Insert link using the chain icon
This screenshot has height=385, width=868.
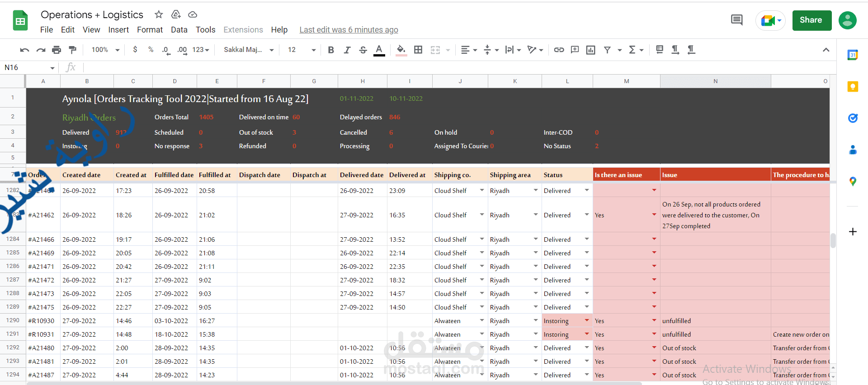point(559,50)
